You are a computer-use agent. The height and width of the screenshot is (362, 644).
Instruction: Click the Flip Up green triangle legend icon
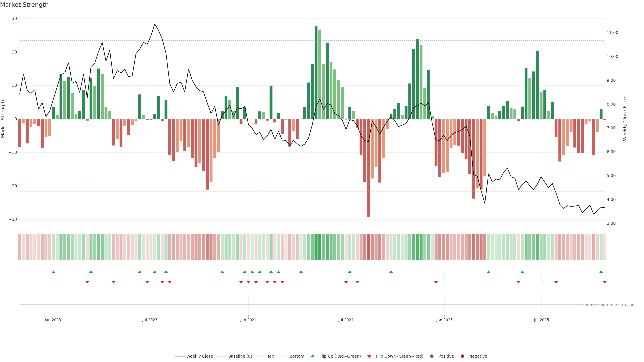click(x=312, y=356)
